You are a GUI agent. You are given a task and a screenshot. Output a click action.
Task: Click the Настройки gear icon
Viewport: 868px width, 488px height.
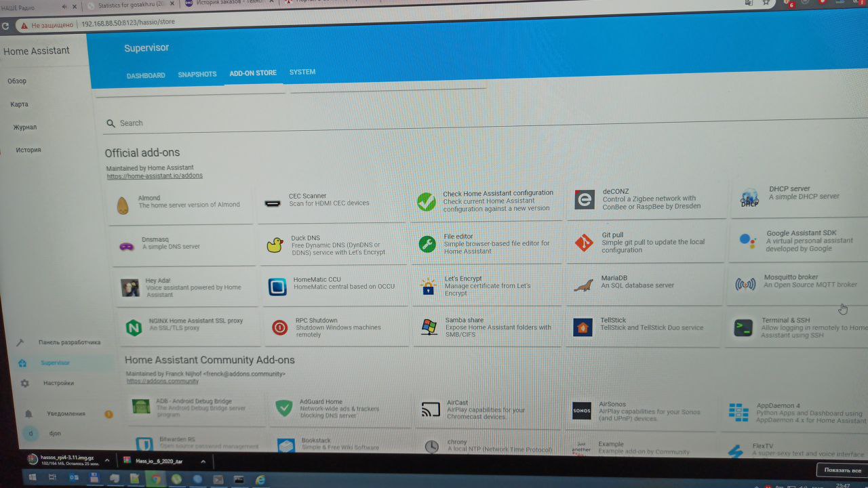24,383
